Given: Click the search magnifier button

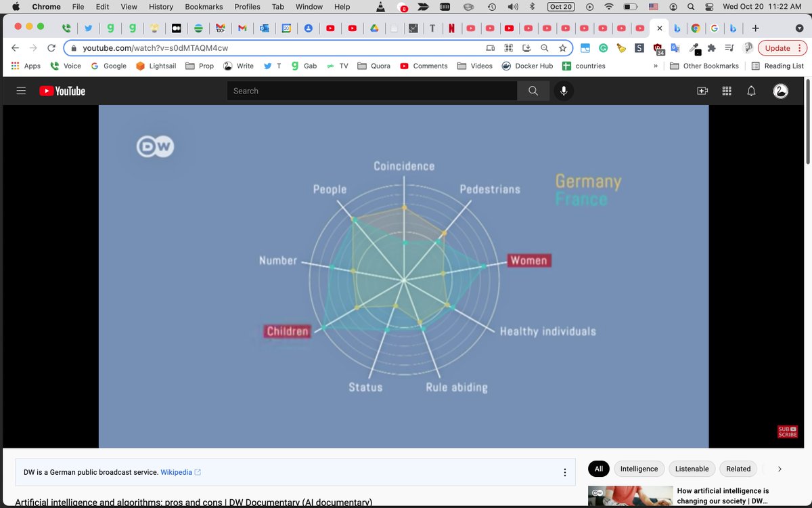Looking at the screenshot, I should [x=533, y=91].
